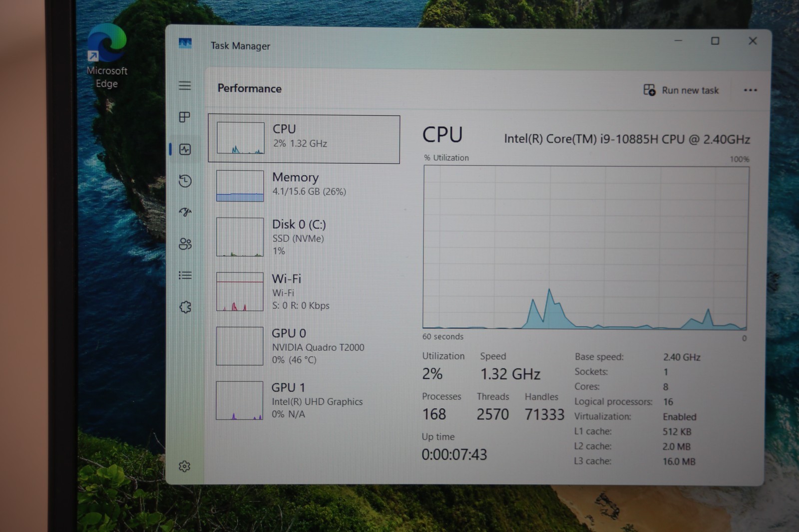The width and height of the screenshot is (799, 532).
Task: Open the Users page icon
Action: point(185,244)
